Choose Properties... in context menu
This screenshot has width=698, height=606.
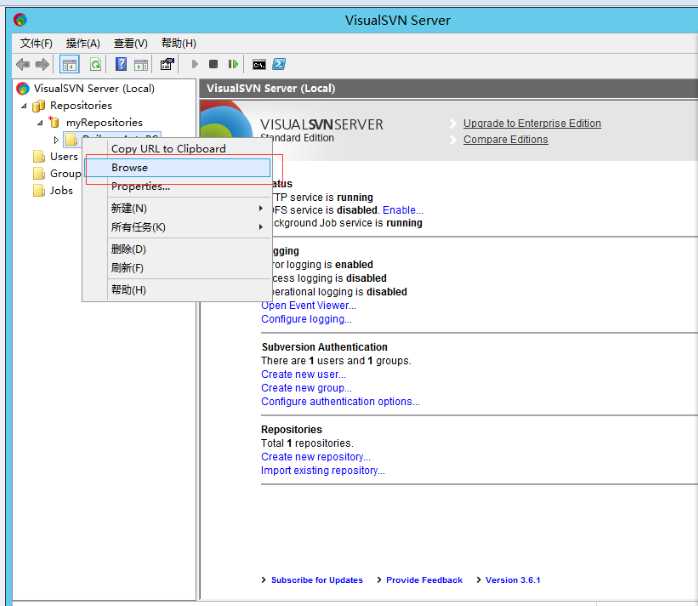click(178, 186)
